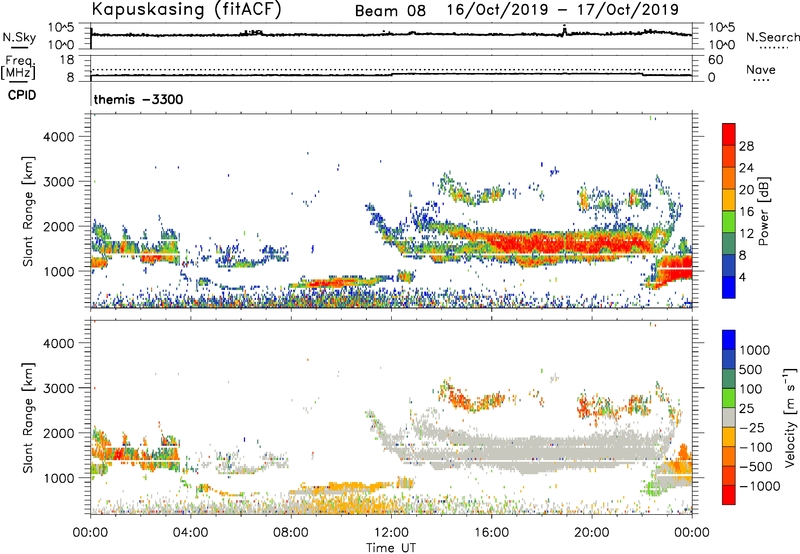Click the 'Velocity [m s-1]' colorbar label

(790, 417)
